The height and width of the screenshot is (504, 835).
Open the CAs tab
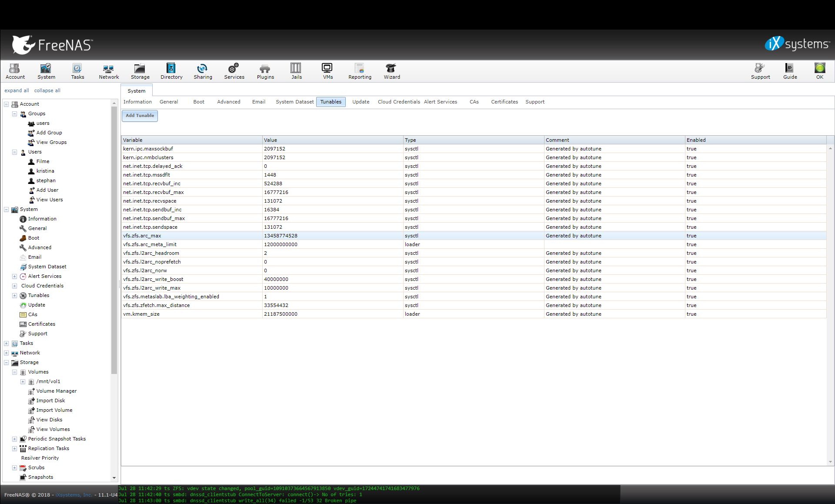click(x=474, y=102)
